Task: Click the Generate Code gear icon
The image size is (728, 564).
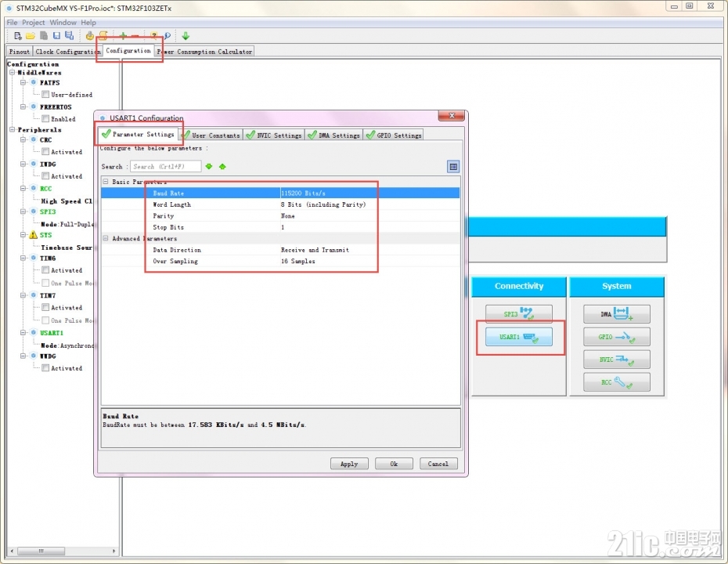Action: (x=89, y=36)
